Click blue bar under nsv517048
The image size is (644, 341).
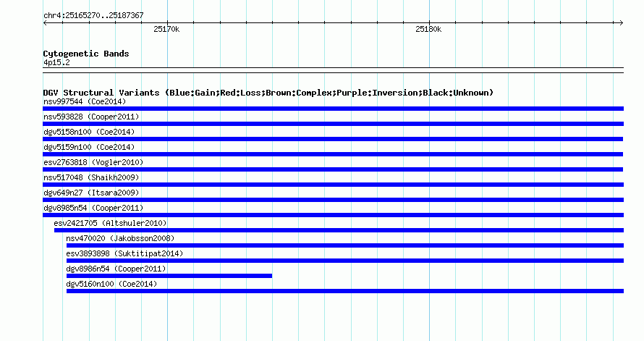(333, 185)
